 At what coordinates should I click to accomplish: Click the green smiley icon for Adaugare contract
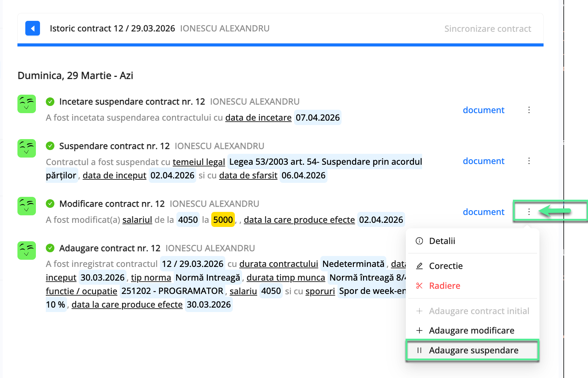pos(26,251)
